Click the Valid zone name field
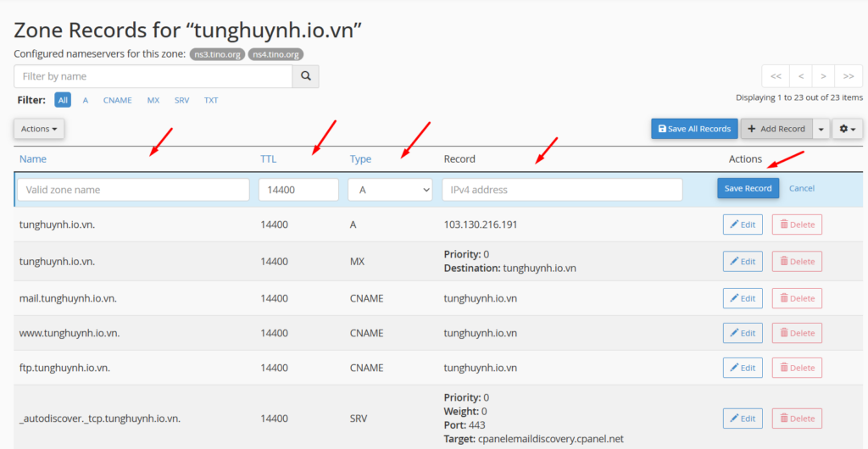This screenshot has height=449, width=868. pyautogui.click(x=133, y=190)
